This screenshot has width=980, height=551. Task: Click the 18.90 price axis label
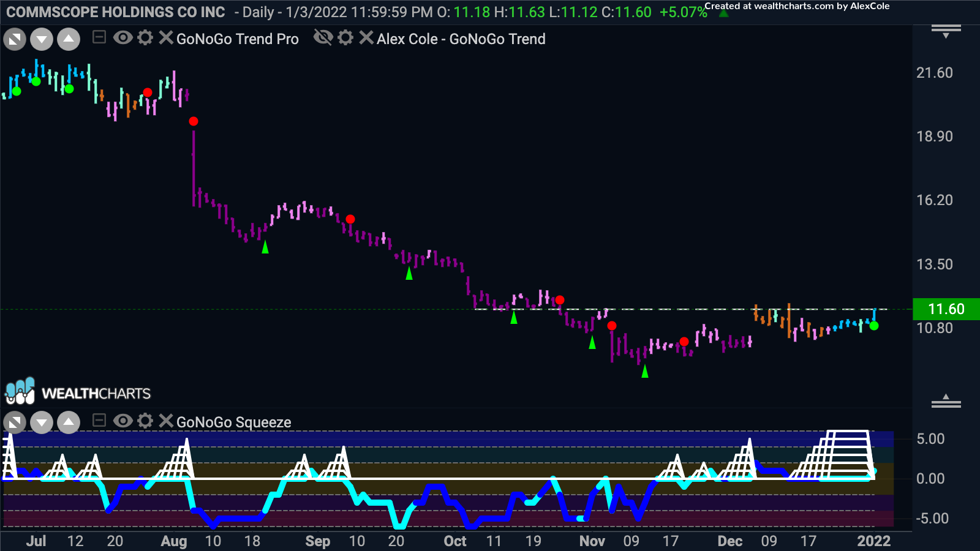click(934, 137)
